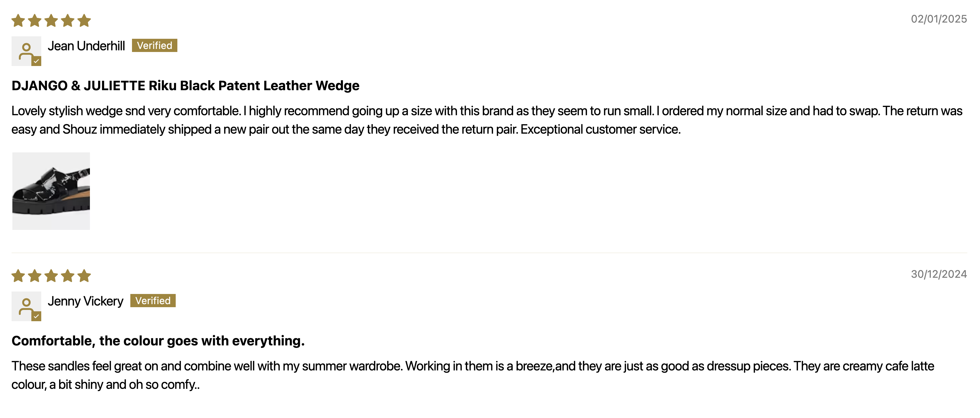Click the 'Comfortable, the colour goes' review title
Image resolution: width=980 pixels, height=418 pixels.
[158, 341]
